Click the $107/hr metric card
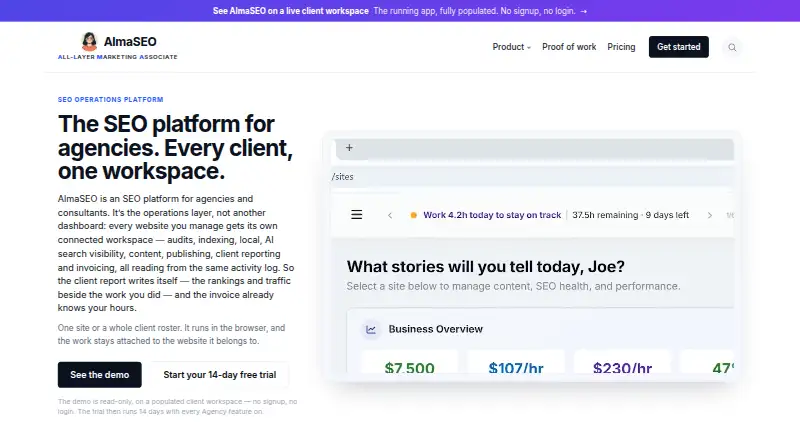Viewport: 800px width, 440px height. pyautogui.click(x=516, y=361)
